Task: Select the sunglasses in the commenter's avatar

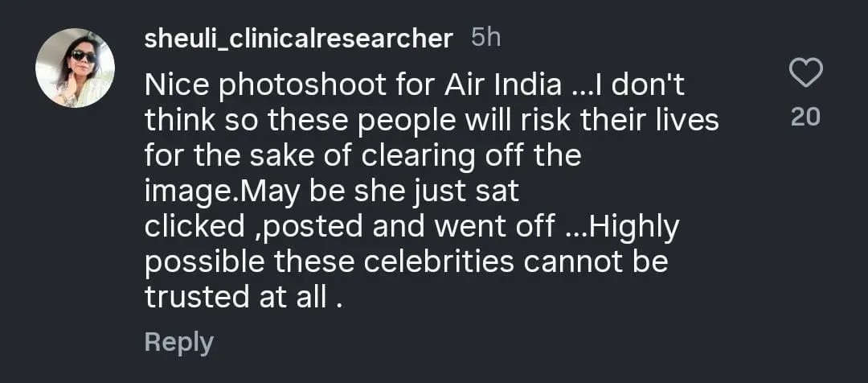Action: tap(84, 56)
